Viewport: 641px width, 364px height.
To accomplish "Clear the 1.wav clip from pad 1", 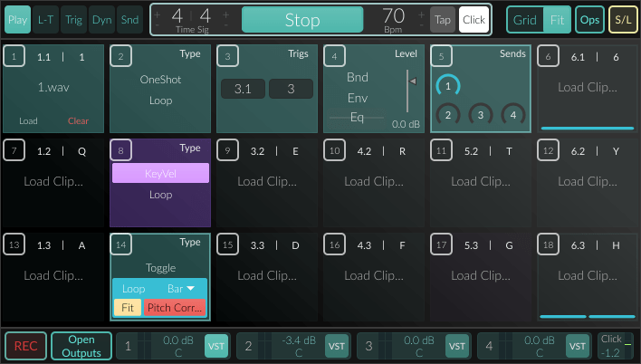I will [x=78, y=121].
